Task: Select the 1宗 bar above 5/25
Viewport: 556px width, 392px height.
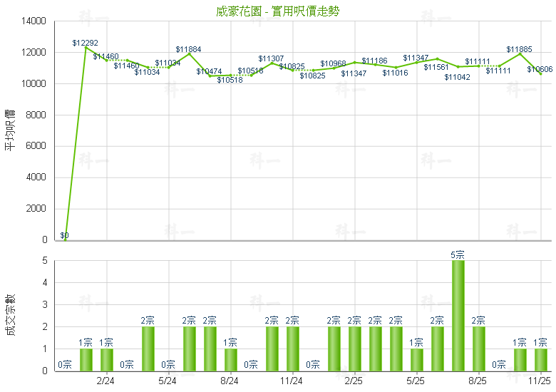Action: (416, 359)
